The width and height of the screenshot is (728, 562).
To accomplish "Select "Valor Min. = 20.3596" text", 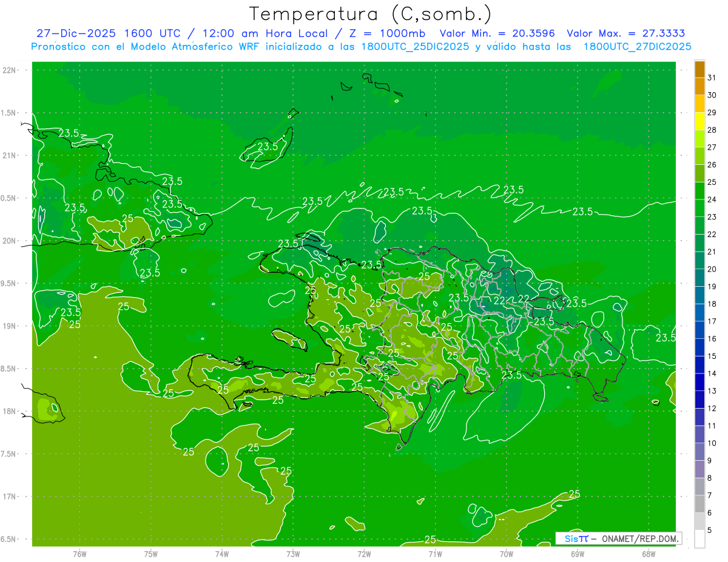I will (497, 33).
